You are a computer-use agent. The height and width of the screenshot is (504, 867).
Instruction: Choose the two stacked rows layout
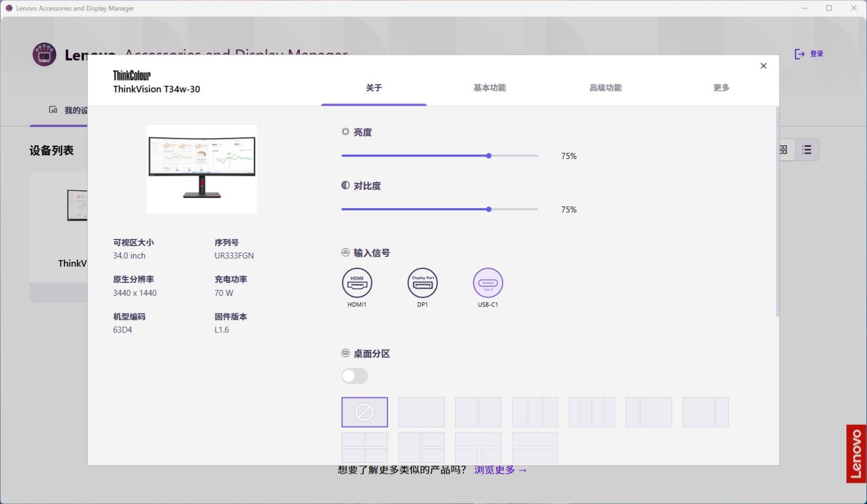[x=535, y=448]
